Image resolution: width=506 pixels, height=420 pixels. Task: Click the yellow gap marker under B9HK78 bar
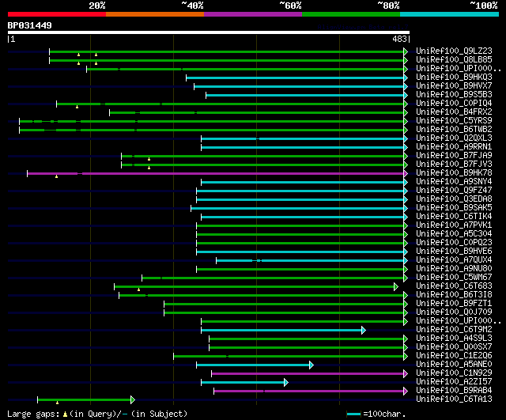tap(56, 176)
